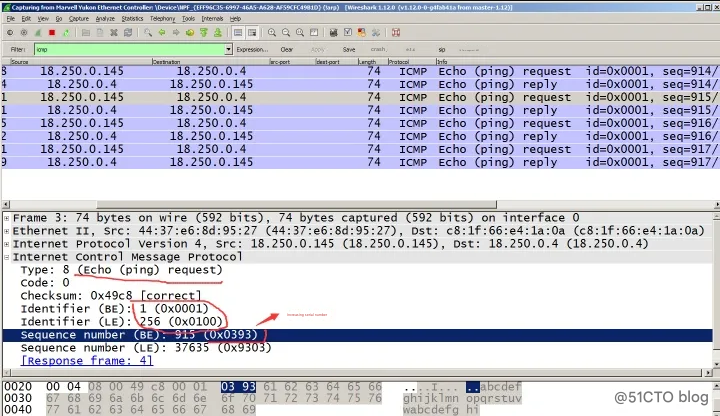
Task: Reset zoom to normal size icon
Action: coord(300,33)
